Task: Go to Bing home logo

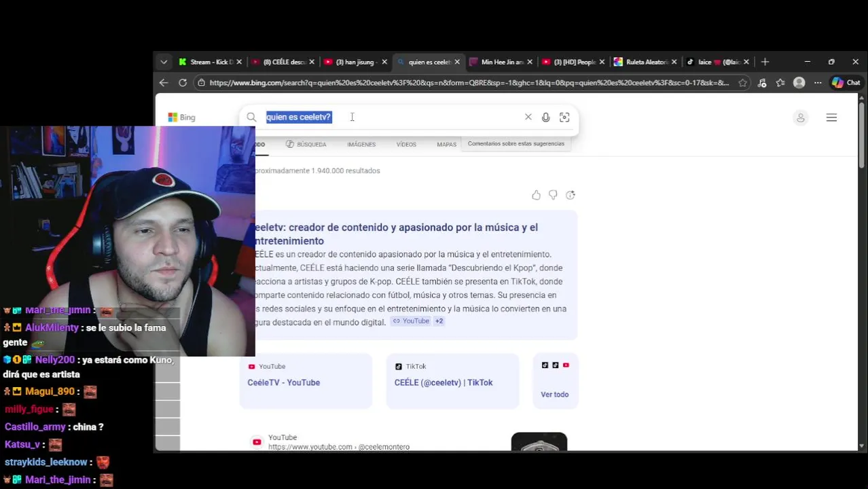Action: pos(182,117)
